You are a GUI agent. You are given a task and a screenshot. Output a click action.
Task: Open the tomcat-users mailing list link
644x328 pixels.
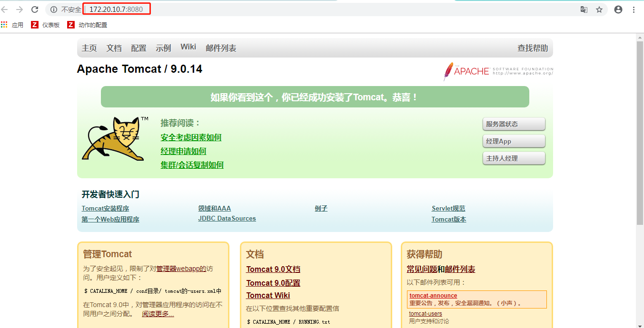[426, 313]
